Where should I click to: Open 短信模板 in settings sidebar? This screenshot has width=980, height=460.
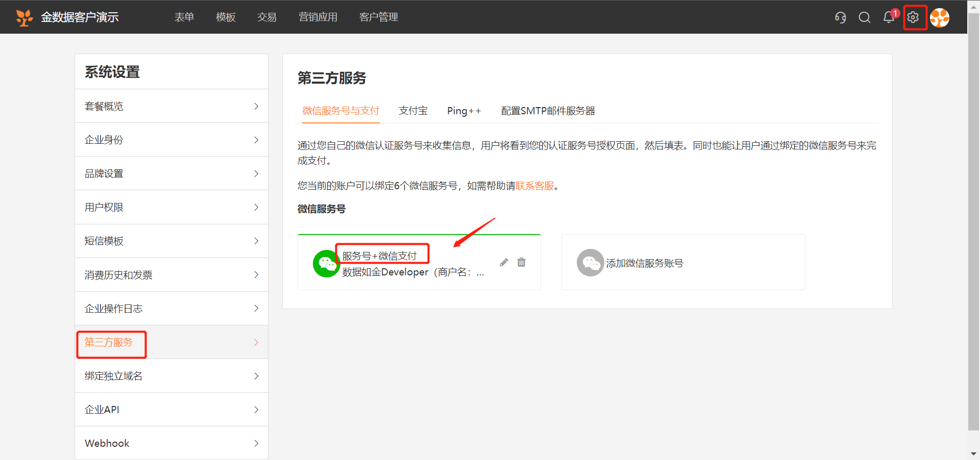pos(171,241)
